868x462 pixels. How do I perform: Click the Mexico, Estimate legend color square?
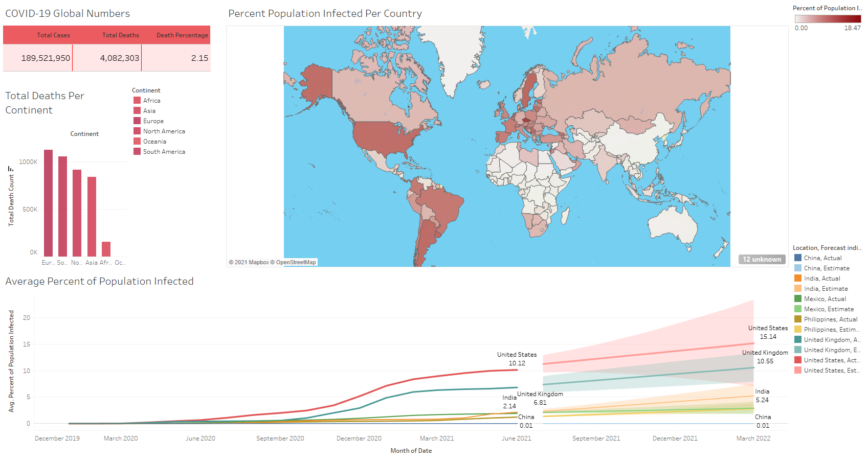[x=798, y=309]
